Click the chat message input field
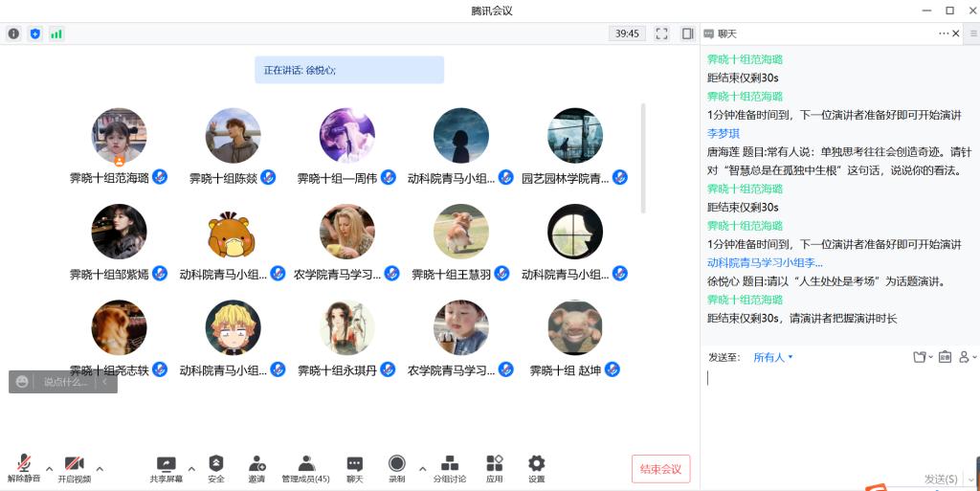980x491 pixels. (833, 412)
